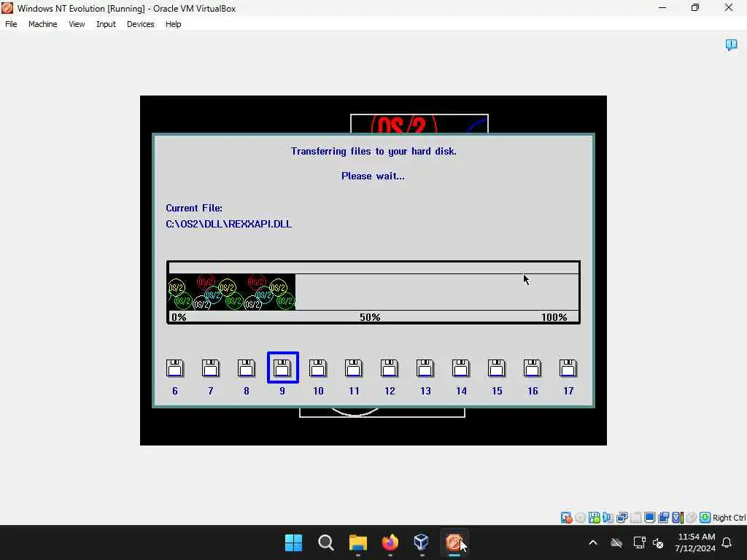This screenshot has width=747, height=560.
Task: Click the diskette 7 icon
Action: click(x=211, y=368)
